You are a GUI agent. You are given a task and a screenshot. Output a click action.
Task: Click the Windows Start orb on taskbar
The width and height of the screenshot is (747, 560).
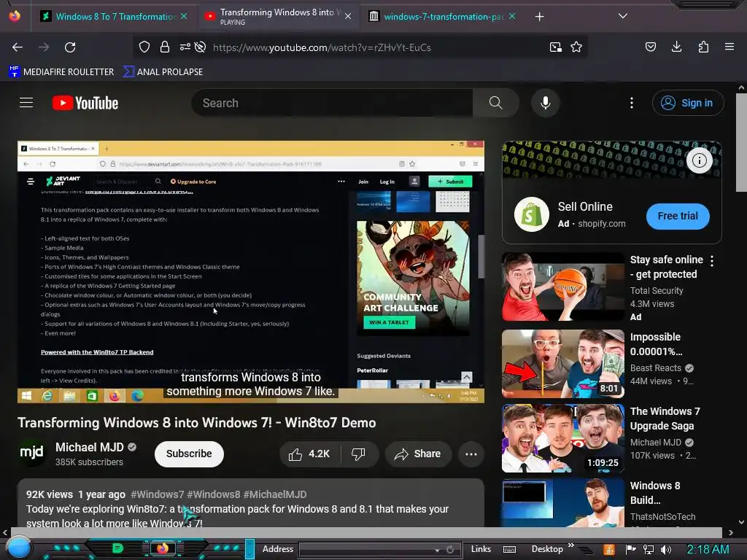click(18, 547)
